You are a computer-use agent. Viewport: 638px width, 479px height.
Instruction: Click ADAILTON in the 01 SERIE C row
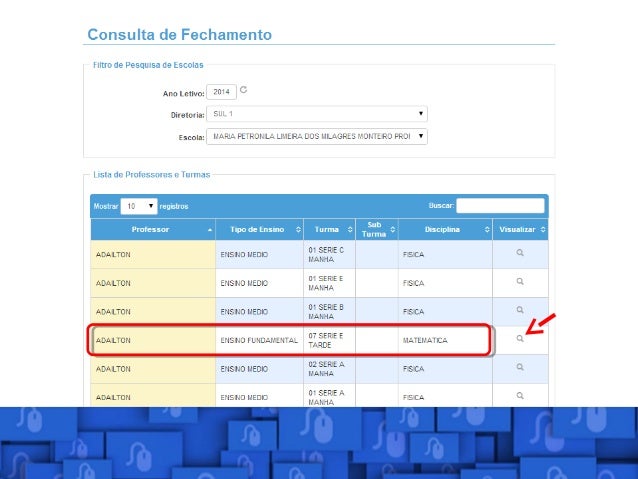(x=113, y=254)
